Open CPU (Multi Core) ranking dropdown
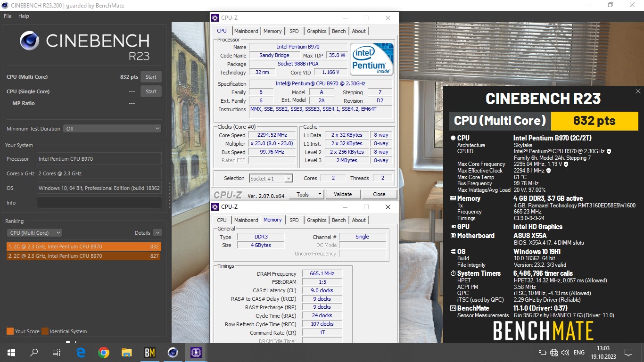 coord(34,233)
